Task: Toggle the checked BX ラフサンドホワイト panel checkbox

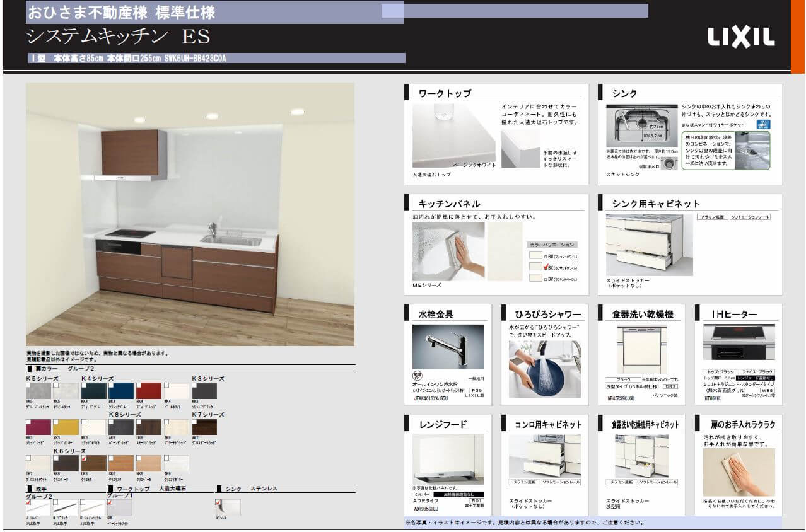Action: click(x=545, y=268)
